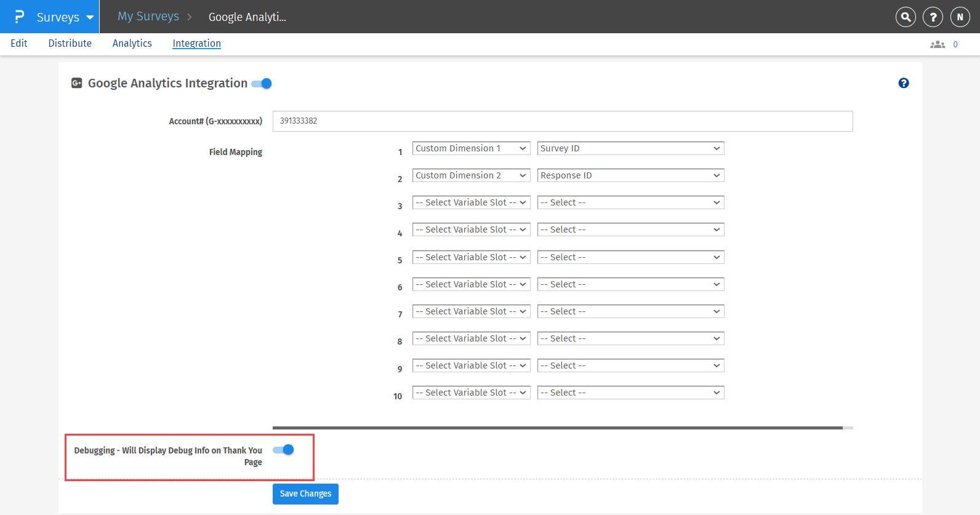This screenshot has height=515, width=980.
Task: Expand the Surveys product dropdown arrow
Action: pyautogui.click(x=90, y=17)
